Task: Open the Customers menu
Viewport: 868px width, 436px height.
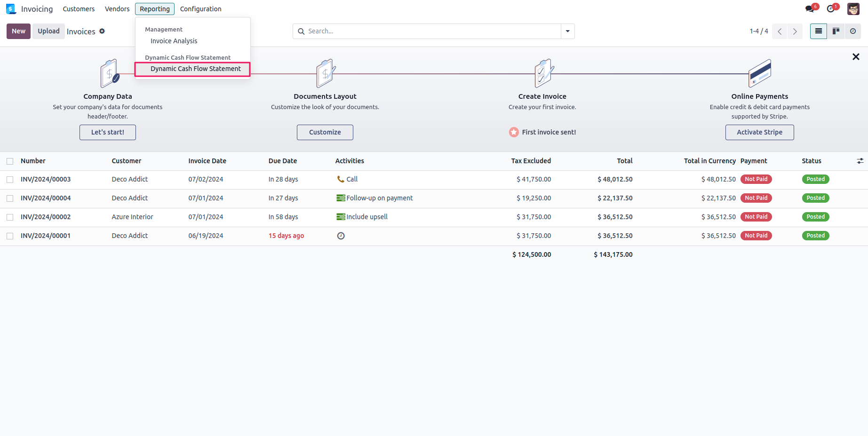Action: pos(79,9)
